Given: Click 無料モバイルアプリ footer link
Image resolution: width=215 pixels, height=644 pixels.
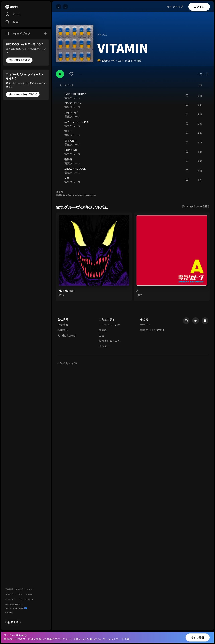Looking at the screenshot, I should click(152, 330).
